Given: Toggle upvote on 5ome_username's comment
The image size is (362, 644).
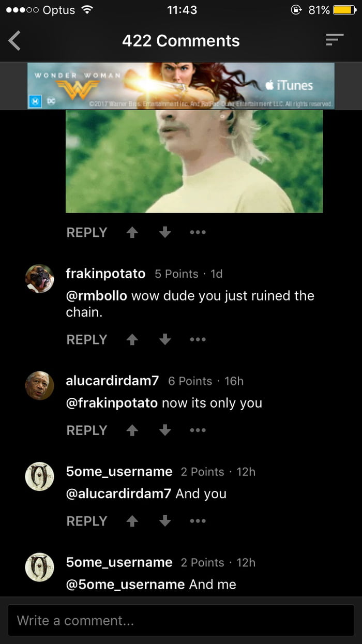Looking at the screenshot, I should (132, 521).
